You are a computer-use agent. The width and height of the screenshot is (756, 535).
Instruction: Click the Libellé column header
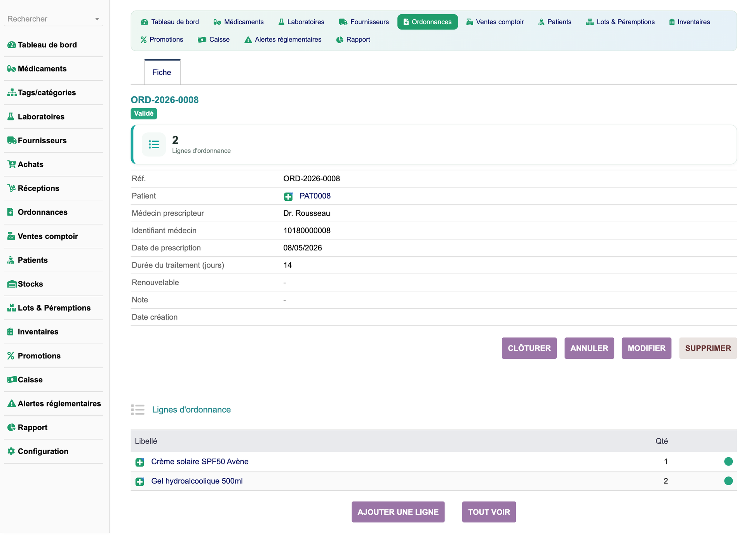[146, 441]
